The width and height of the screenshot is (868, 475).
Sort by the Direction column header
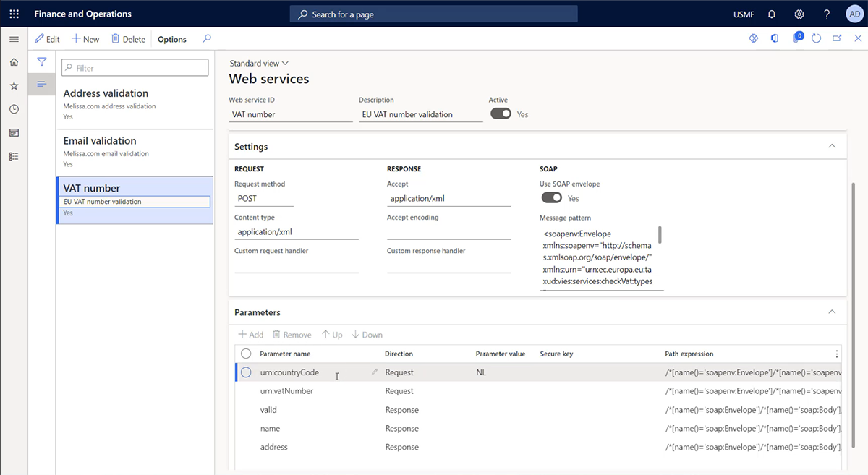399,354
